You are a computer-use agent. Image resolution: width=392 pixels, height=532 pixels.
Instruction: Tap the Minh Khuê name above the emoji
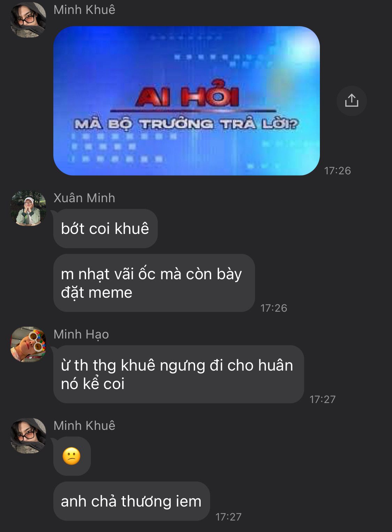click(84, 426)
